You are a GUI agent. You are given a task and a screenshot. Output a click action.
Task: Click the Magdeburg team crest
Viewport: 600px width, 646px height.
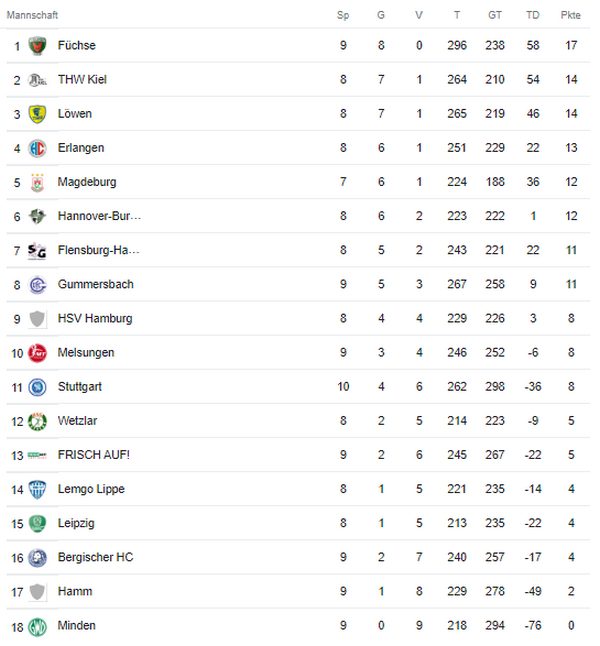[38, 182]
